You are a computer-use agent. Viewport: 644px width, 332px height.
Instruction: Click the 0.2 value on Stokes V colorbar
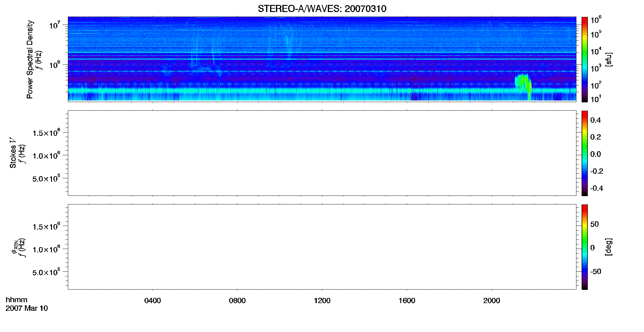coord(595,137)
